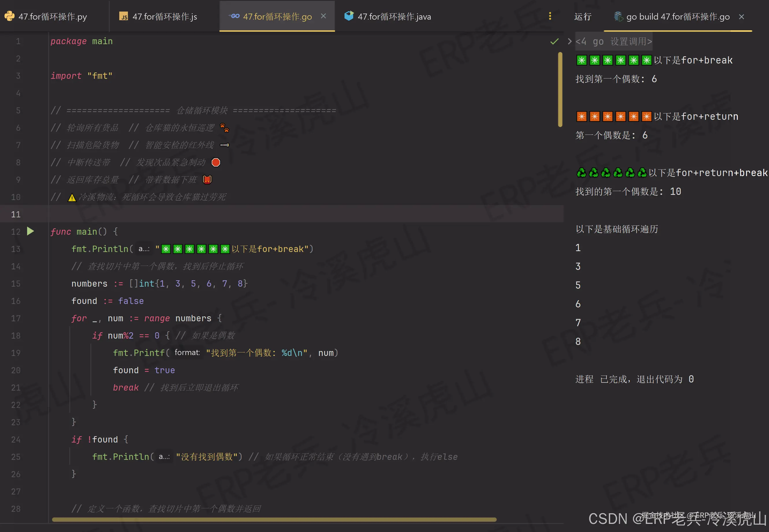Switch to the 47.for循环操作.py tab
This screenshot has width=769, height=532.
coord(53,17)
